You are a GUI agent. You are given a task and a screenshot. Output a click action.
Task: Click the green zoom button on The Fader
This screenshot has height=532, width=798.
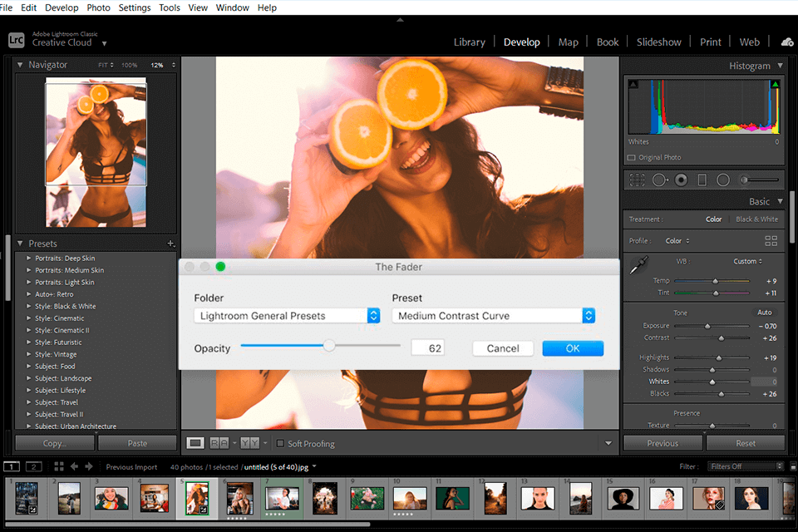pos(220,267)
